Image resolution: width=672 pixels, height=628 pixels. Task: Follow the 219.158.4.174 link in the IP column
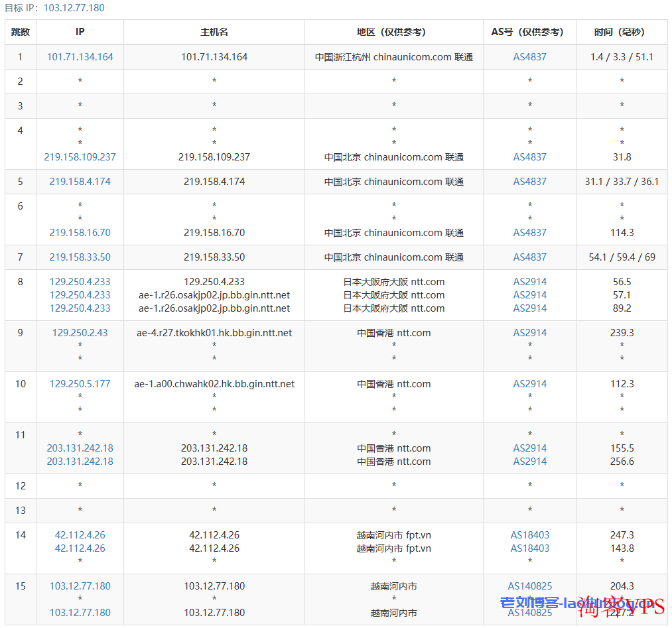[x=80, y=182]
